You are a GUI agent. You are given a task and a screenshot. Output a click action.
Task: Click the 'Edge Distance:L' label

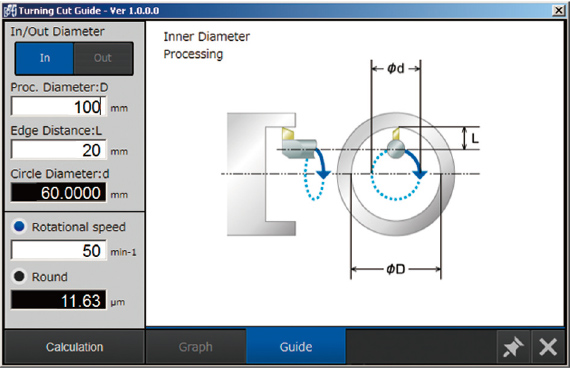click(56, 131)
